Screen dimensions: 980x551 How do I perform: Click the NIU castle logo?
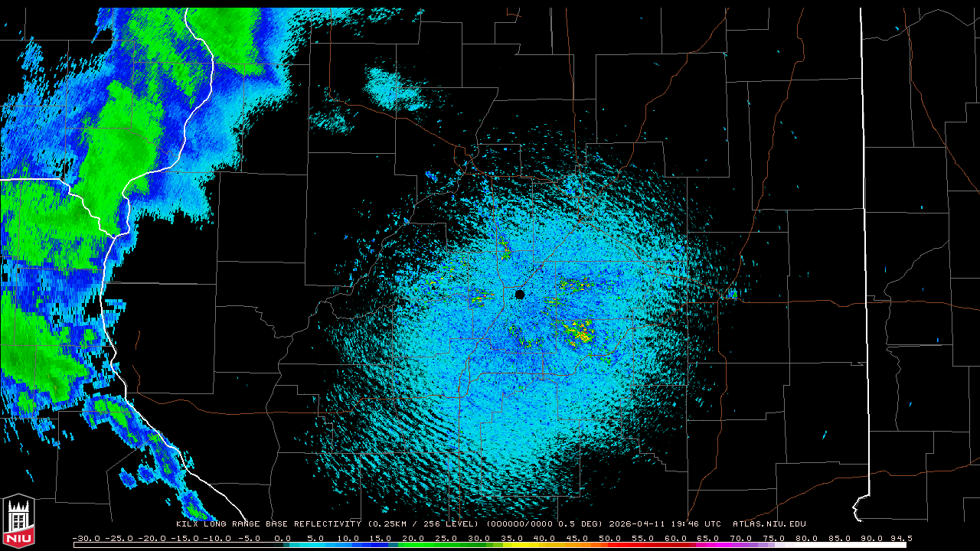18,522
